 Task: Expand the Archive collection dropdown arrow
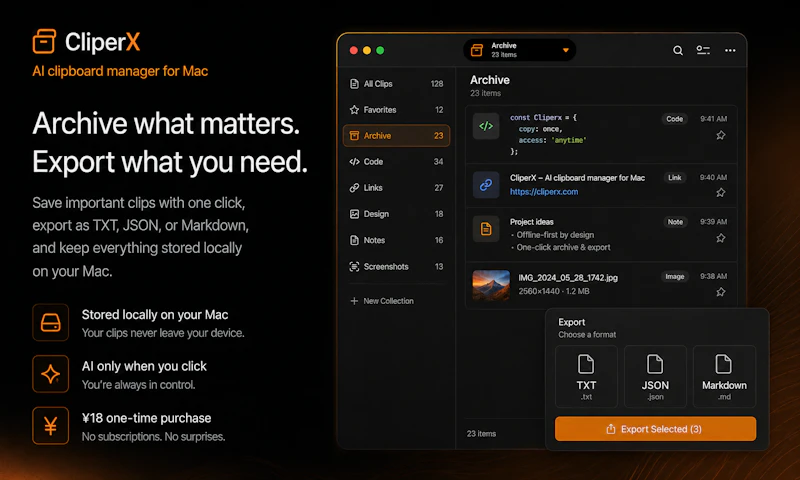565,50
